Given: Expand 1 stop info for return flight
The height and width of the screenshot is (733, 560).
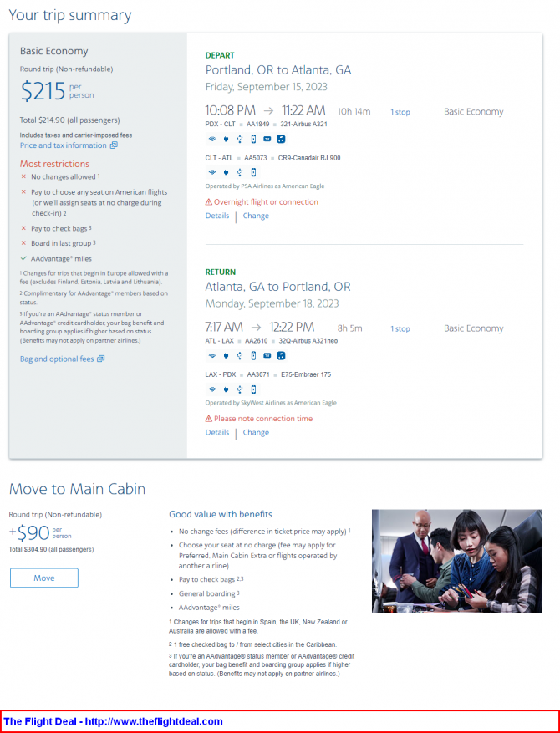Looking at the screenshot, I should point(400,329).
